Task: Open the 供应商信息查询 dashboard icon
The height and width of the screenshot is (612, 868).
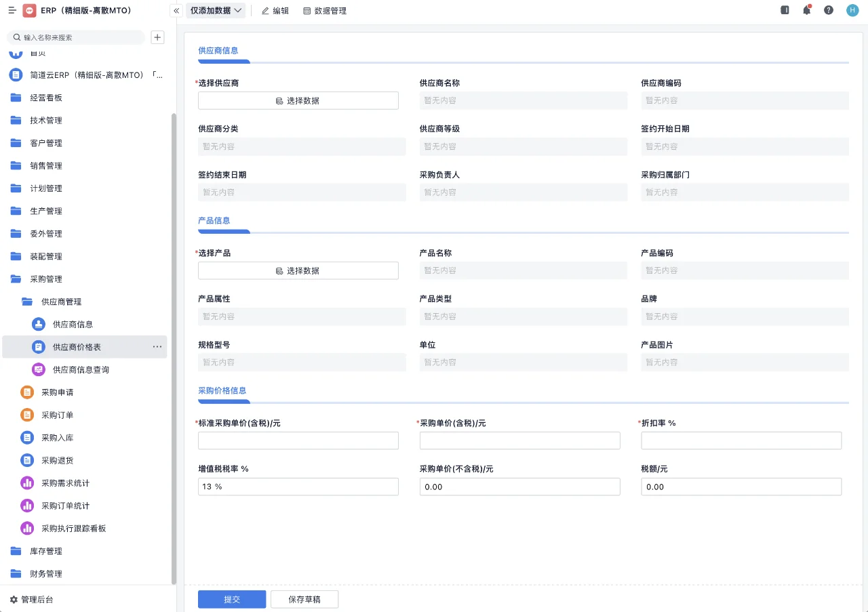Action: (x=40, y=369)
